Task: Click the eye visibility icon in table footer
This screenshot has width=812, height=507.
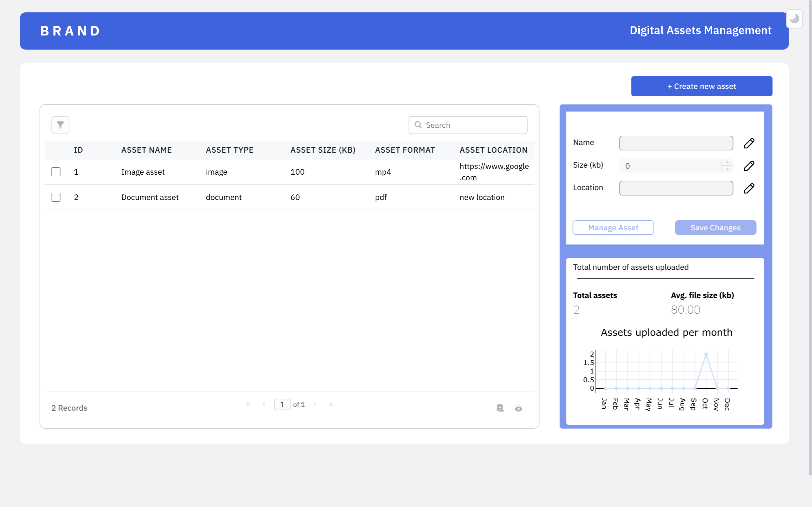Action: (x=518, y=408)
